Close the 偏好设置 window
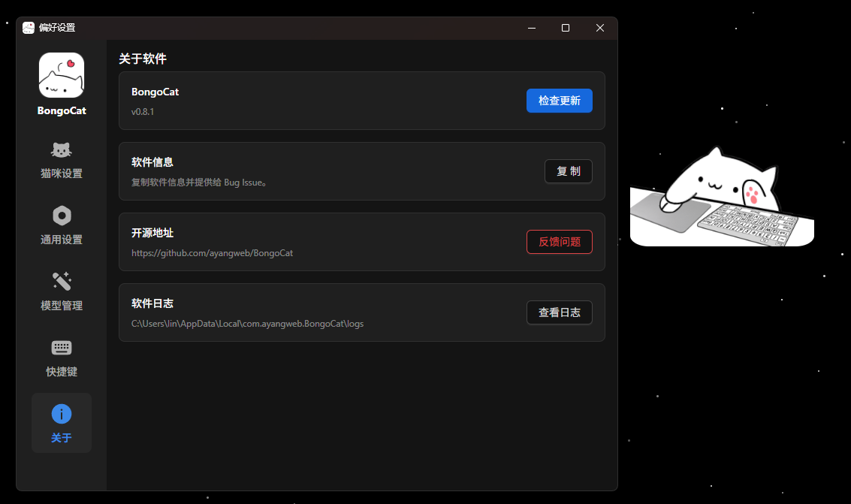 tap(599, 28)
